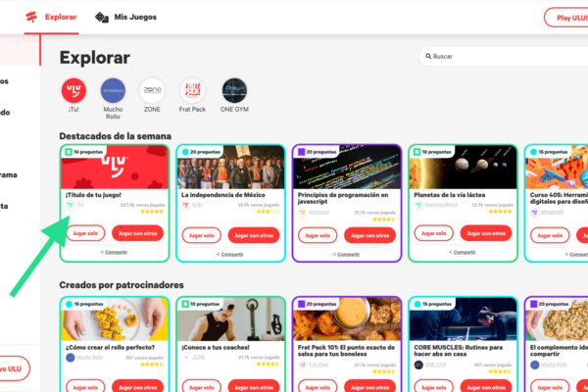Viewport: 588px width, 392px height.
Task: Click ONE GYM avatar on CORE MUSCLES card
Action: tap(418, 365)
